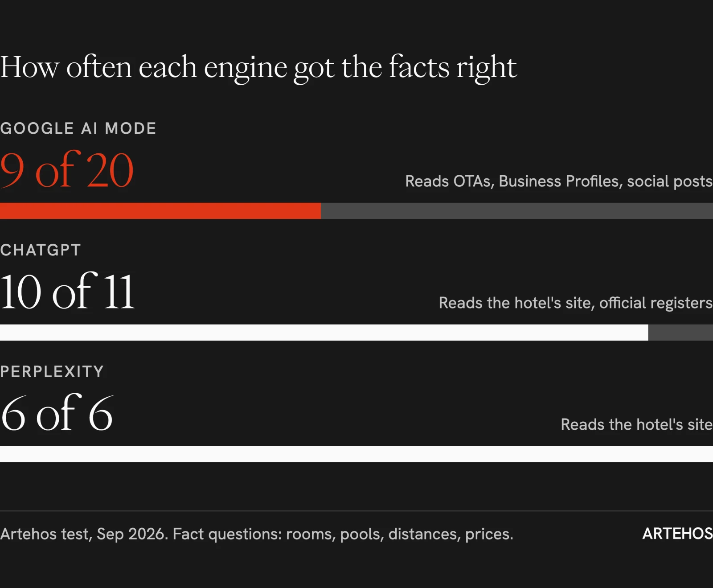Click the red filled part of Google bar
The height and width of the screenshot is (588, 713).
(x=160, y=211)
